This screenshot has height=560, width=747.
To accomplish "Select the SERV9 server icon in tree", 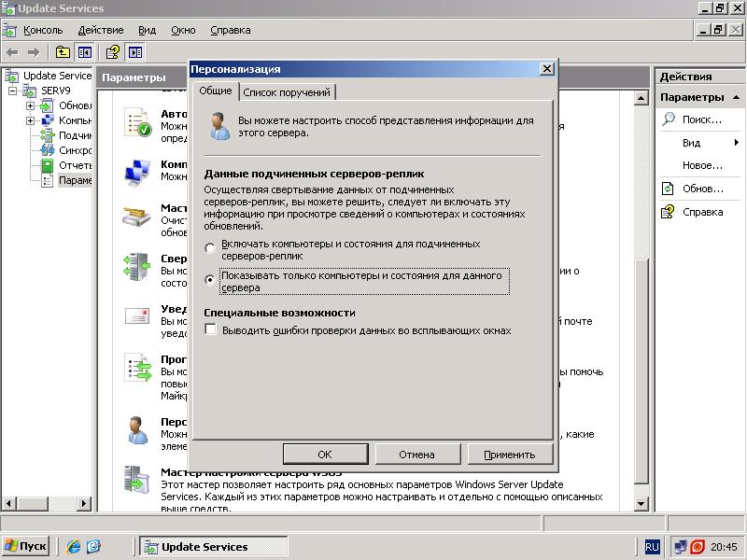I will click(x=30, y=91).
